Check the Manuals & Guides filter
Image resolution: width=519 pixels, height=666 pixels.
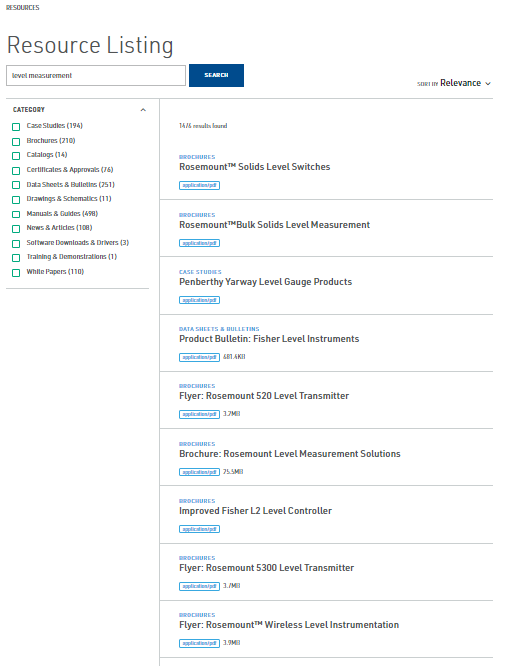pos(16,214)
